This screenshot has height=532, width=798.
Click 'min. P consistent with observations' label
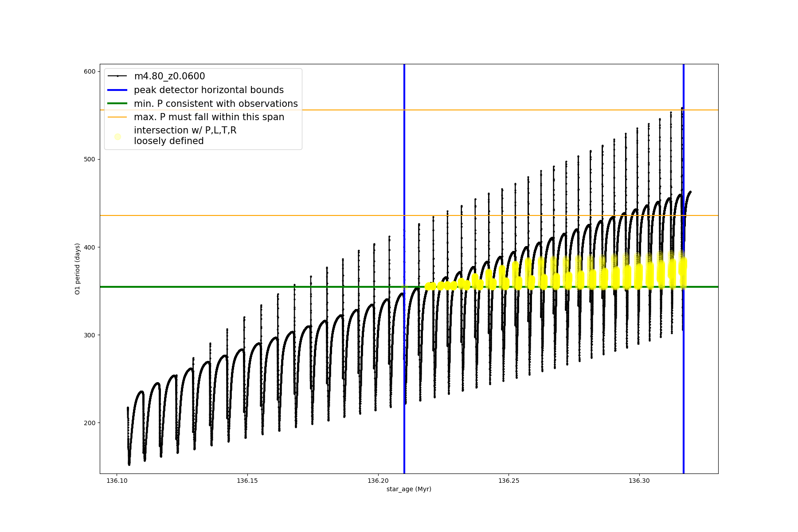point(216,104)
